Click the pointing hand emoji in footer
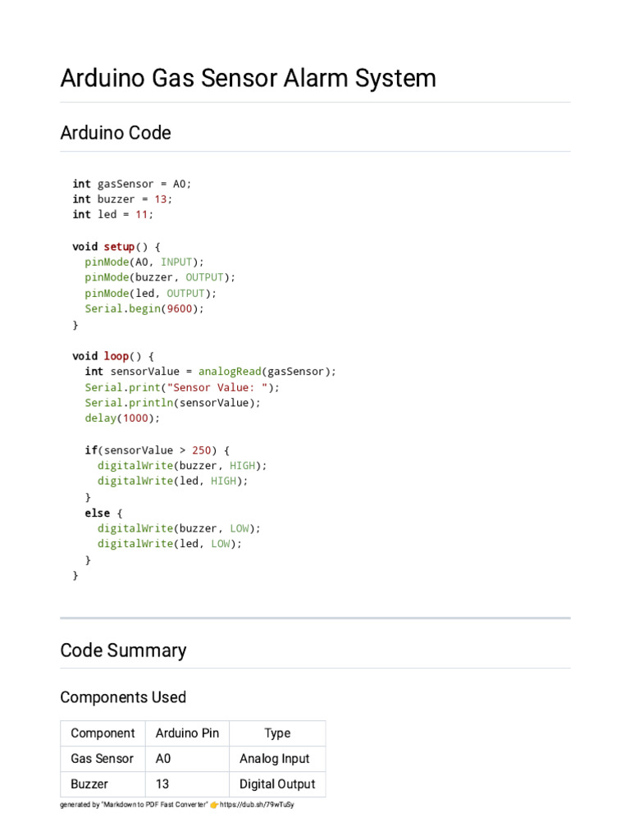Viewport: 630px width, 840px height. (214, 805)
